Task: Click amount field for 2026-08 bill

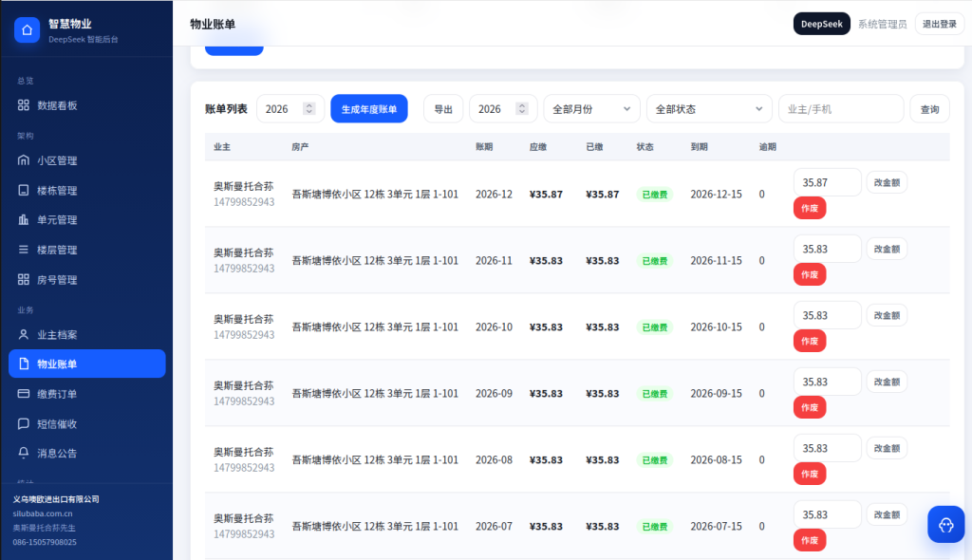Action: pyautogui.click(x=827, y=448)
